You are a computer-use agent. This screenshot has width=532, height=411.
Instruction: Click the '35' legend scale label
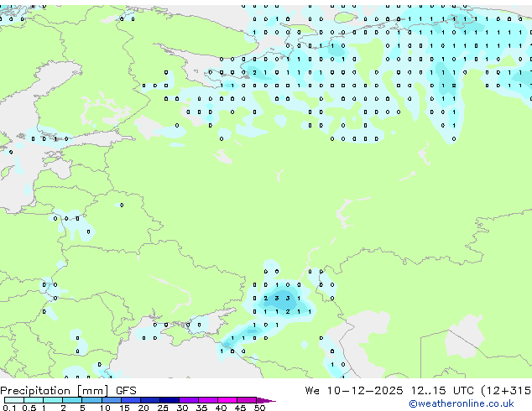(201, 408)
